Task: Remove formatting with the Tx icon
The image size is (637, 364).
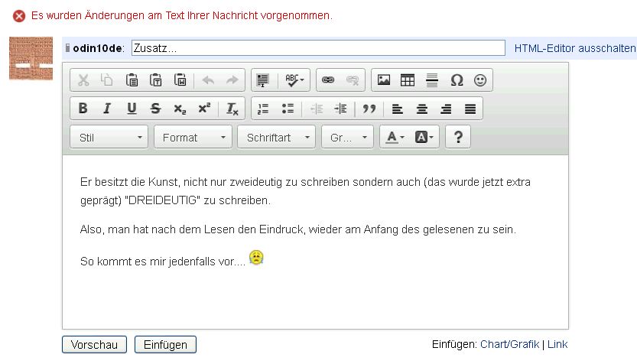Action: (232, 109)
